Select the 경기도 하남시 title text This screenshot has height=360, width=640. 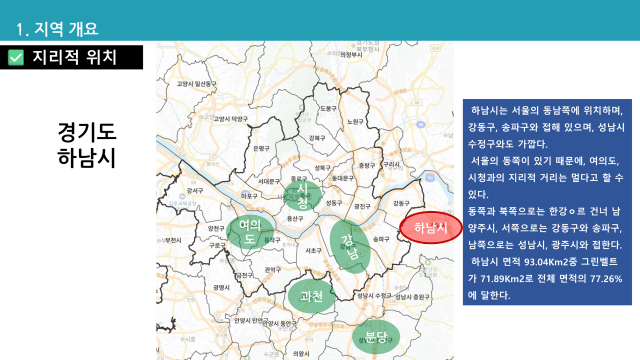coord(87,144)
